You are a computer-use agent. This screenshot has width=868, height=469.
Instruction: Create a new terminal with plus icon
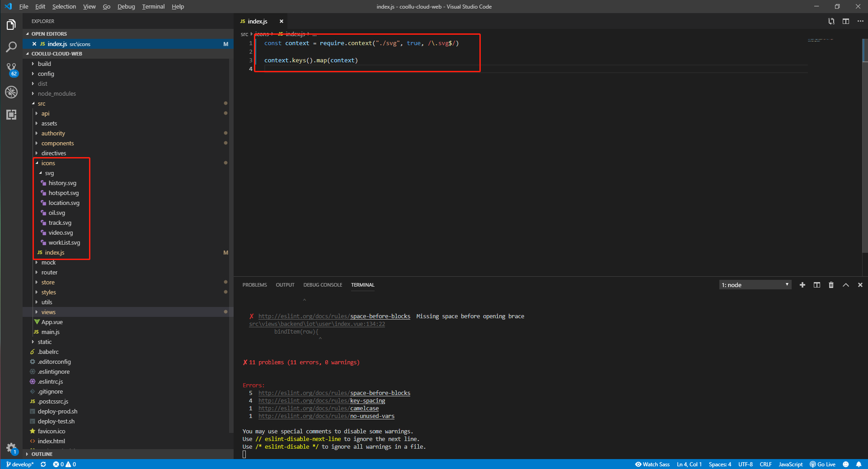(x=802, y=285)
